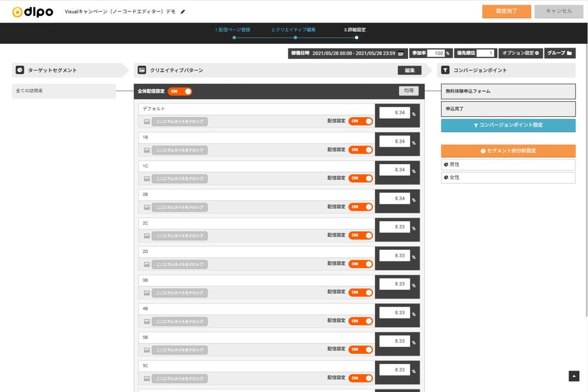Click the ターゲットセグメント header icon
Screen dimensions: 588x392
20,70
